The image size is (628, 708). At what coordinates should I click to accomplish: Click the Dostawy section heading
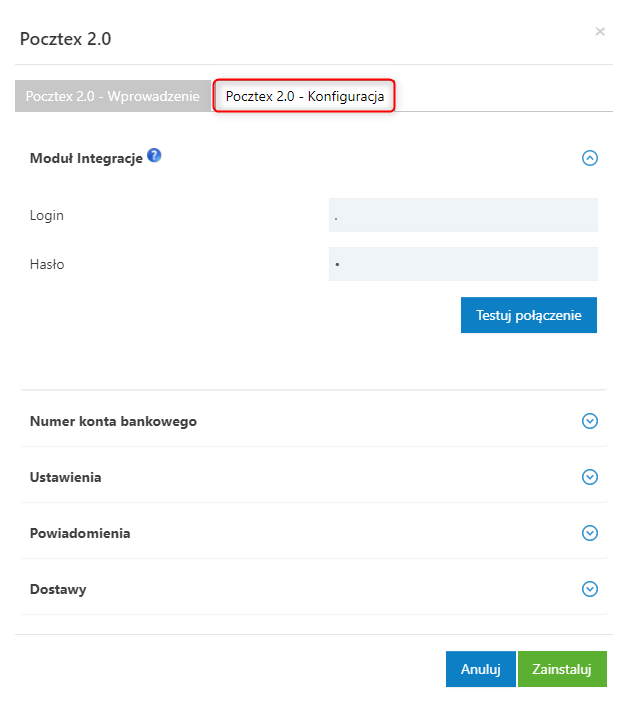pyautogui.click(x=58, y=590)
